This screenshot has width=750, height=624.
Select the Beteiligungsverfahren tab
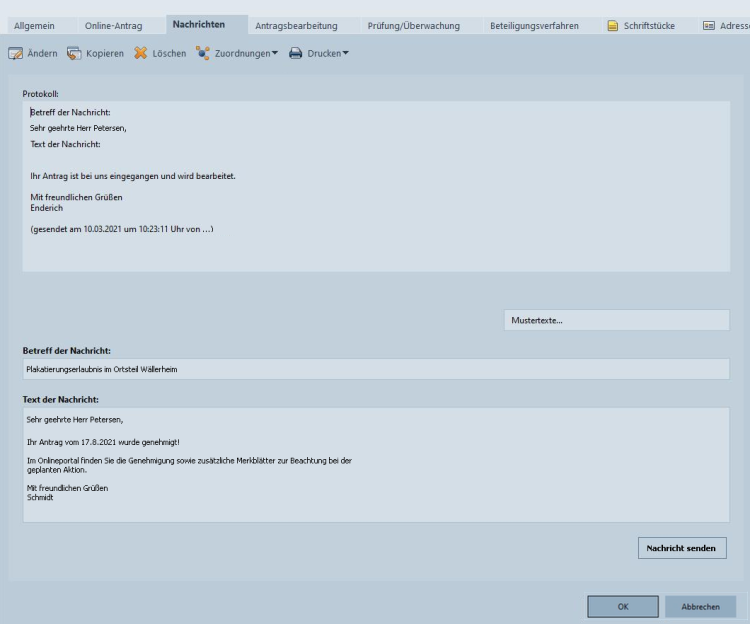(534, 25)
